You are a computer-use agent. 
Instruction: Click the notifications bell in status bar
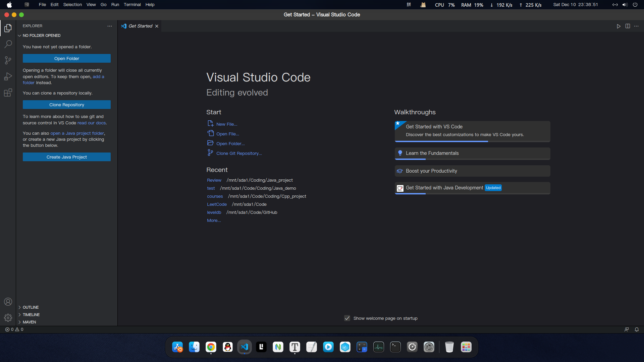coord(637,329)
